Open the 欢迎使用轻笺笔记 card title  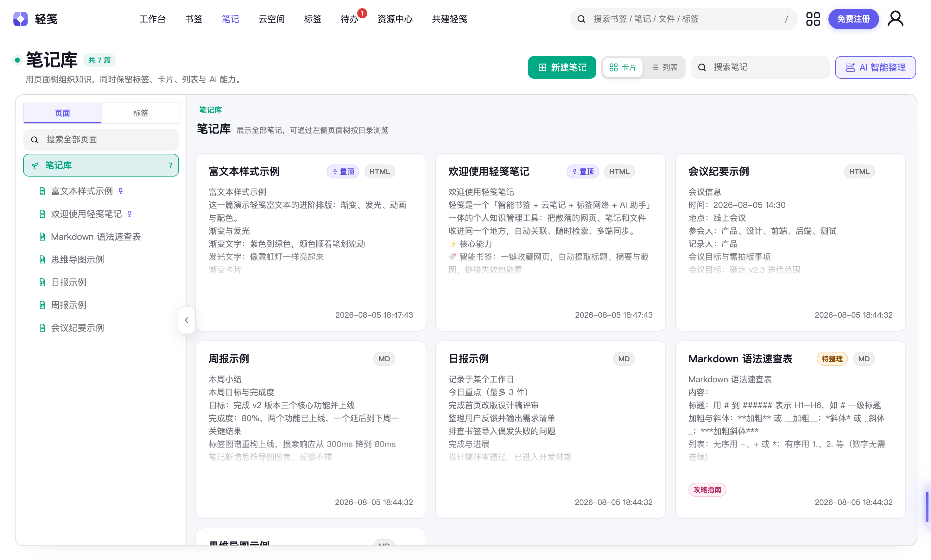[x=489, y=171]
